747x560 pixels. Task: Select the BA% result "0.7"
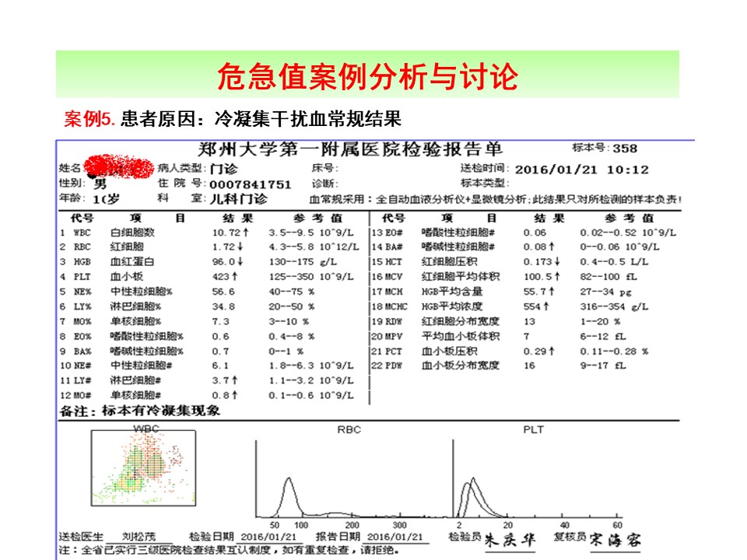pos(220,351)
